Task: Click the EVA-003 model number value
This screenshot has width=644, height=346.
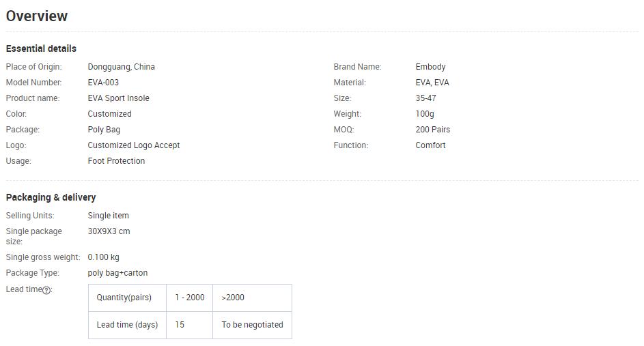Action: [x=103, y=83]
